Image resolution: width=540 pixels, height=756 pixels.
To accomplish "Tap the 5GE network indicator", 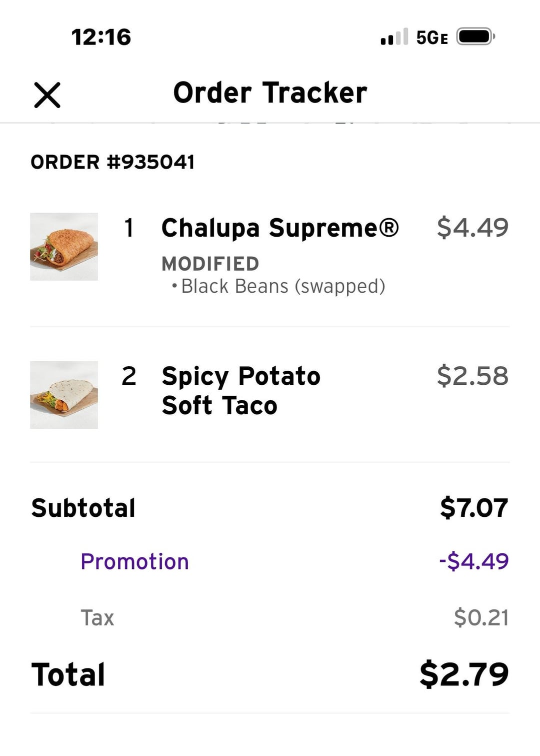I will (431, 38).
